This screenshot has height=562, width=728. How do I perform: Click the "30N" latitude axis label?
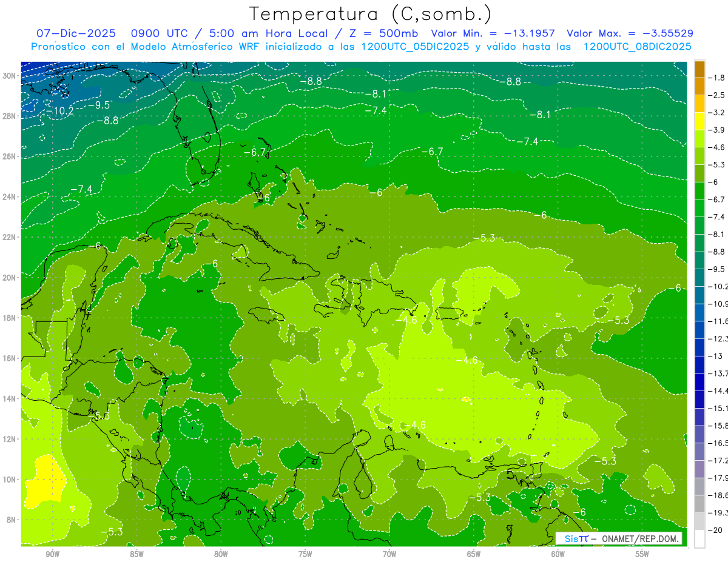point(9,76)
